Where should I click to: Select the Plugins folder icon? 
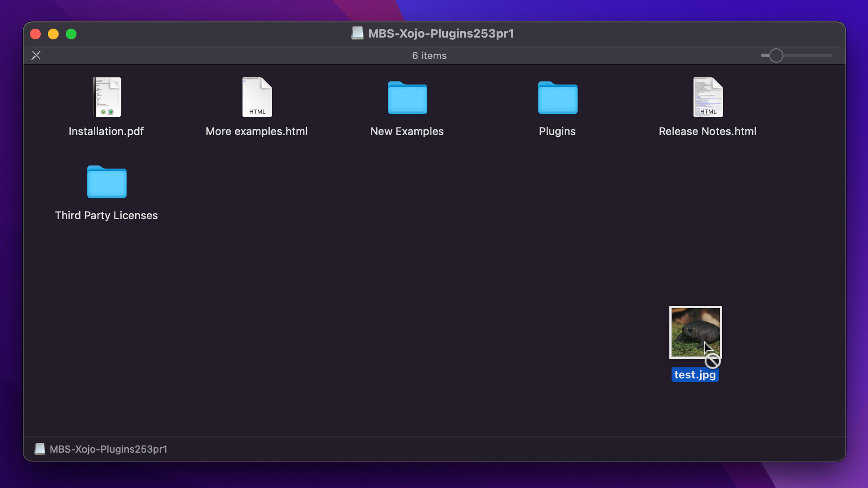coord(558,98)
